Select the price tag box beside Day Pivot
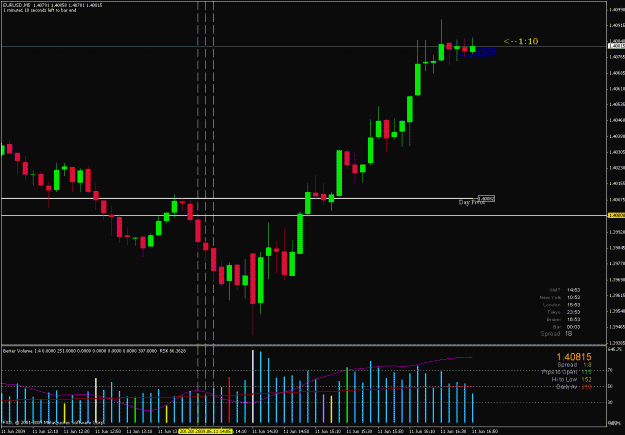 486,198
